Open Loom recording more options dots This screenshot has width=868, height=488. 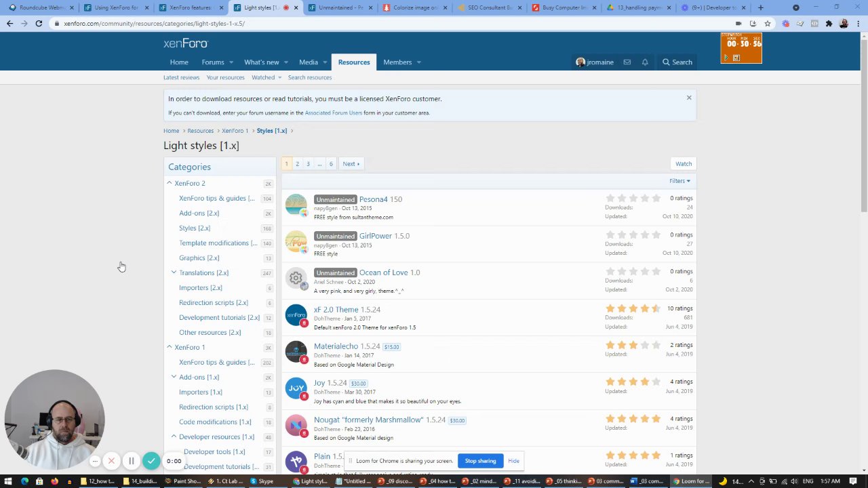pos(95,461)
